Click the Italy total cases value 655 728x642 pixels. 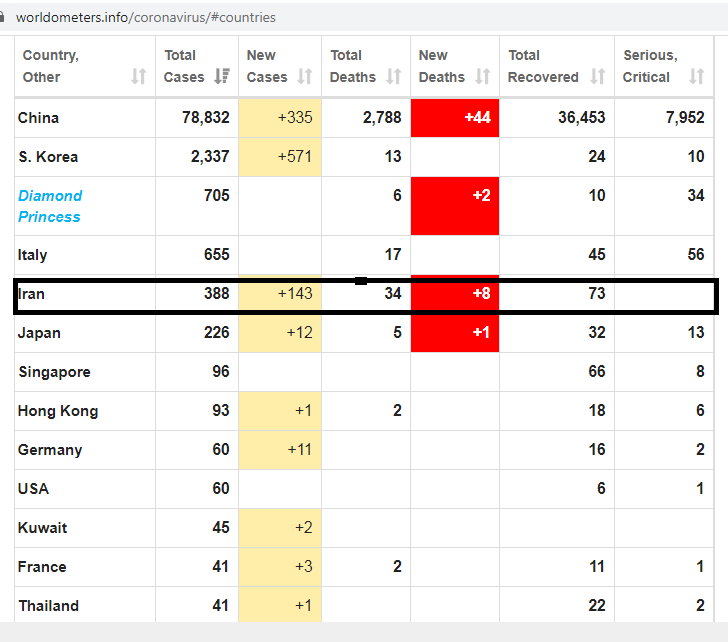point(216,255)
